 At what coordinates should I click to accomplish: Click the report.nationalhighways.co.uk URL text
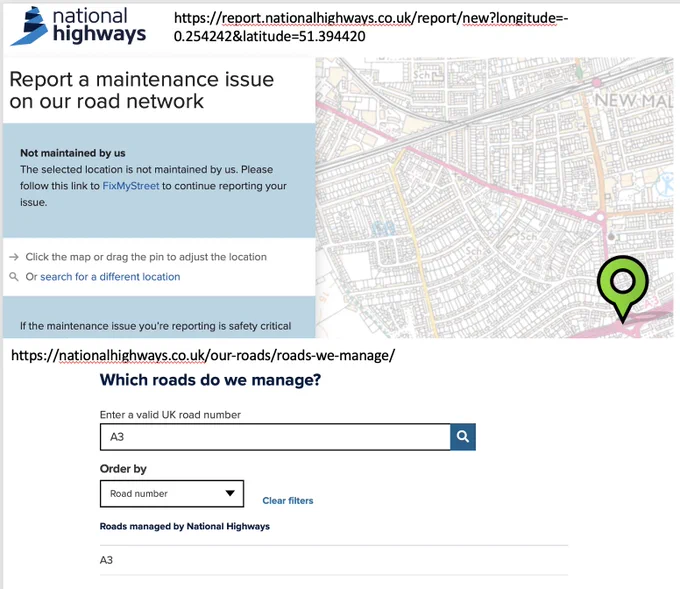click(371, 27)
